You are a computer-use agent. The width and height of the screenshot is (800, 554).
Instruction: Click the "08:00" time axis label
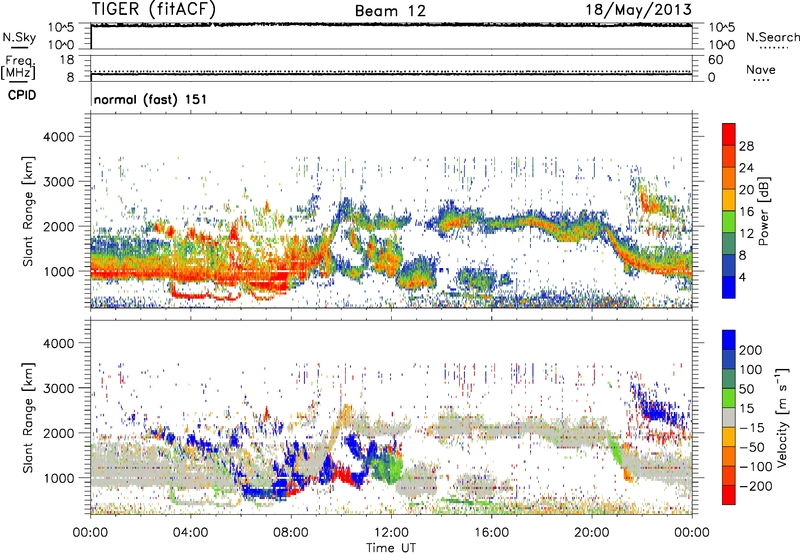click(291, 533)
